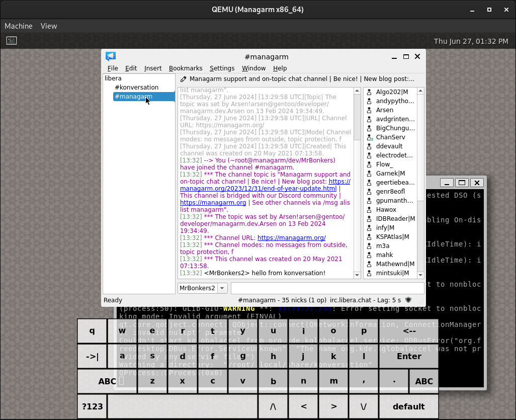
Task: Click the down arrow on the nick list scrollbar
Action: click(420, 275)
